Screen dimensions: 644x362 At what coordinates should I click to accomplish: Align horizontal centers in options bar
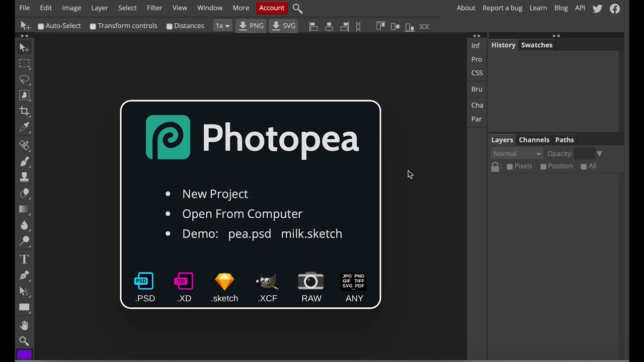[x=329, y=26]
